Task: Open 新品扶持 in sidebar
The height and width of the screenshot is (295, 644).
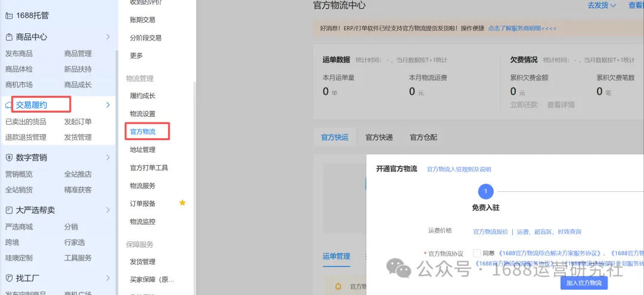Action: [78, 69]
